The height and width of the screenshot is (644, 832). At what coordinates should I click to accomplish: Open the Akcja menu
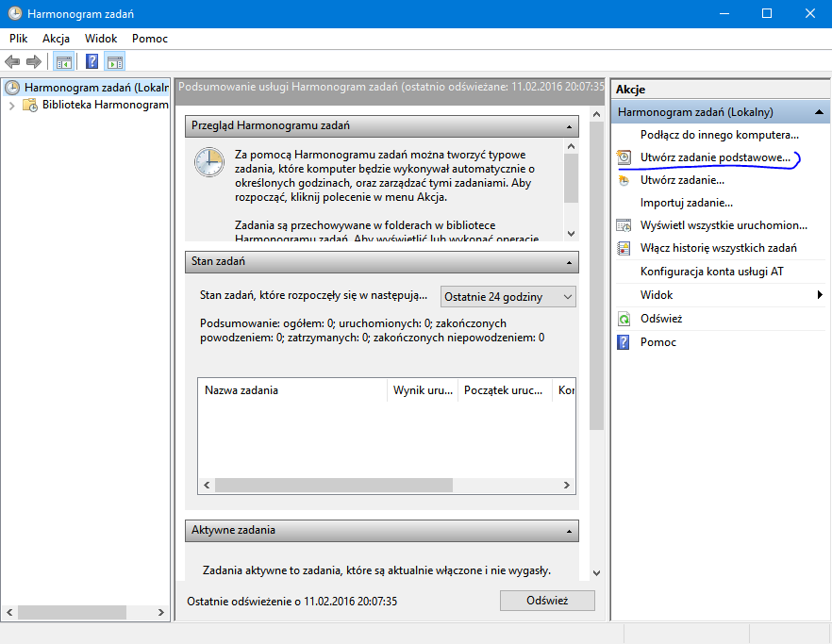56,39
